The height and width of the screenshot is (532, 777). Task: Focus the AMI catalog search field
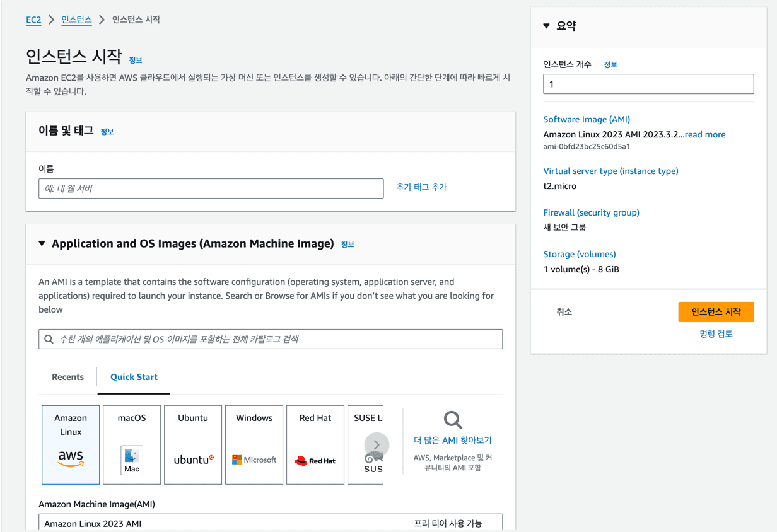coord(271,339)
